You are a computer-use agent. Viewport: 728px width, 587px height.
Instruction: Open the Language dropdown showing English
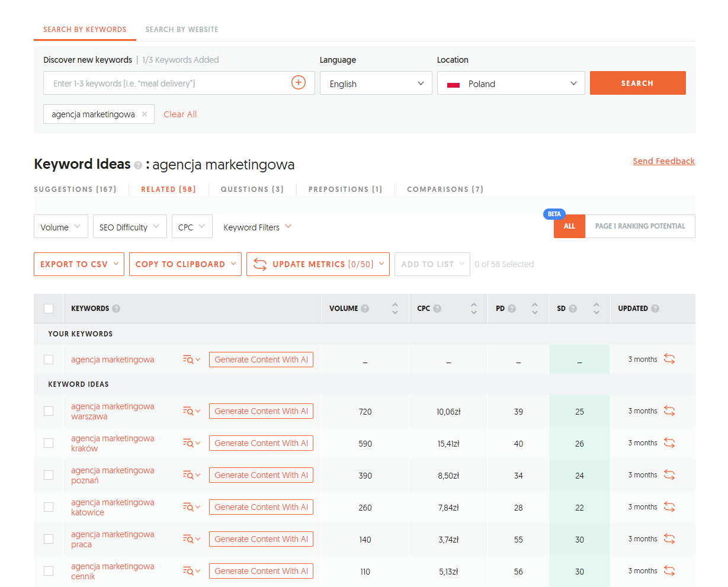376,84
